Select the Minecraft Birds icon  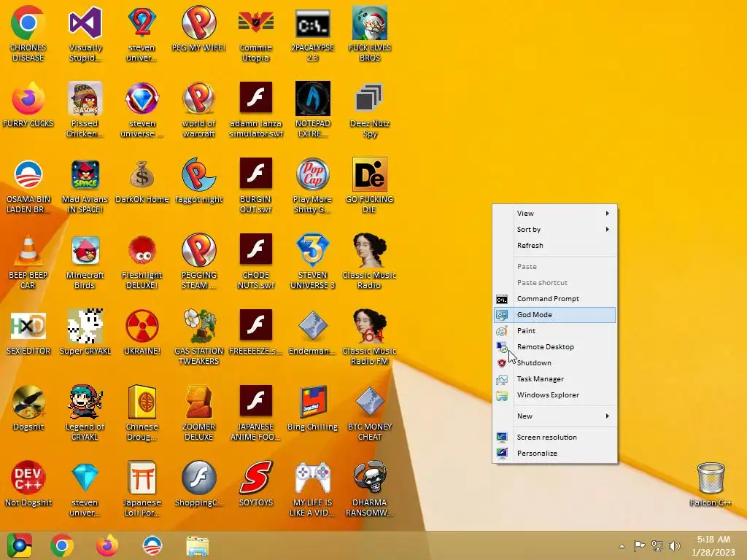(x=85, y=262)
